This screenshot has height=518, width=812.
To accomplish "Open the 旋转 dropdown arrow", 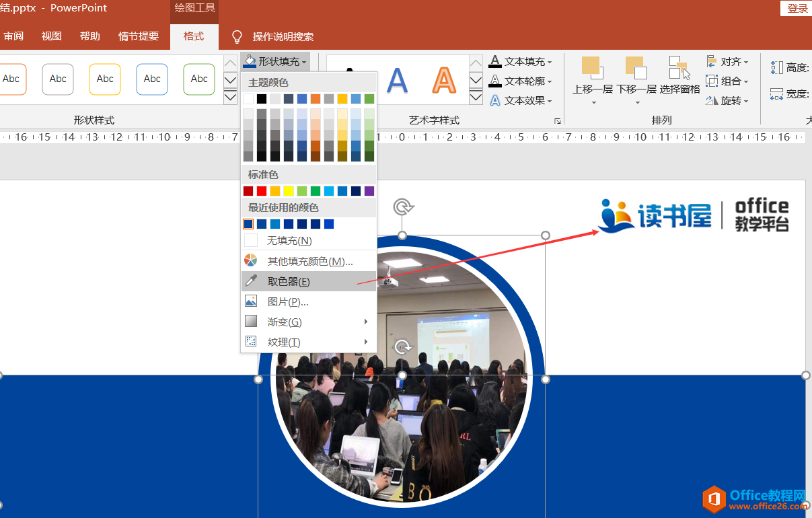I will [x=746, y=101].
